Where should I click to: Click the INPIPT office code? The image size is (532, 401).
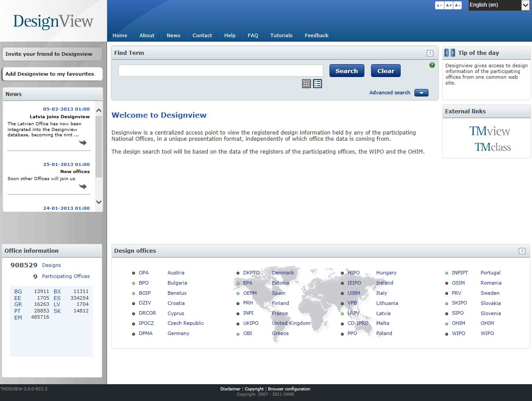click(460, 273)
